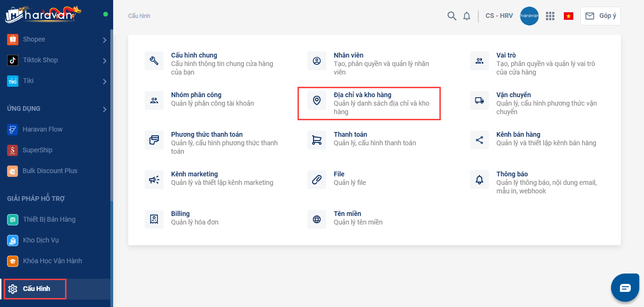The image size is (644, 307).
Task: Open the blue chat support bubble
Action: 625,287
